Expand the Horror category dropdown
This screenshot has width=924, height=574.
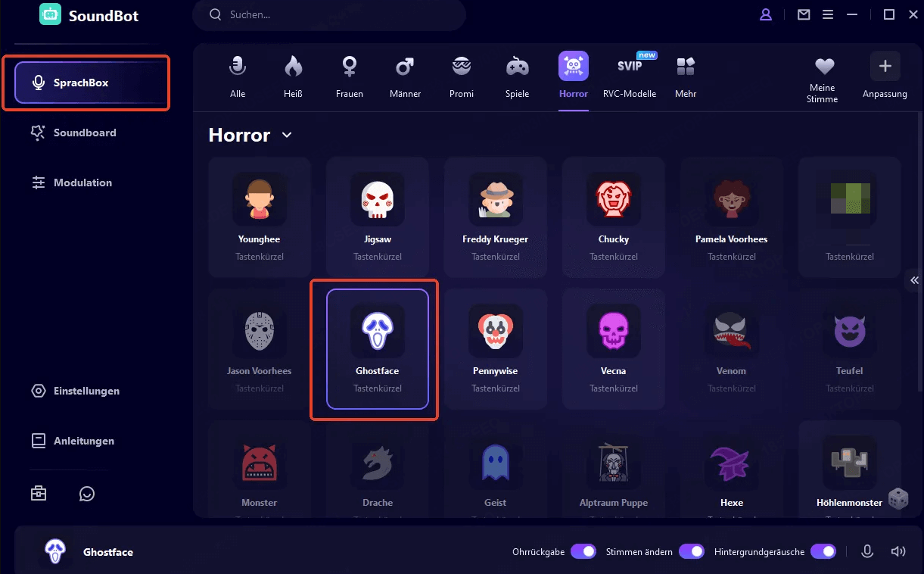[287, 135]
